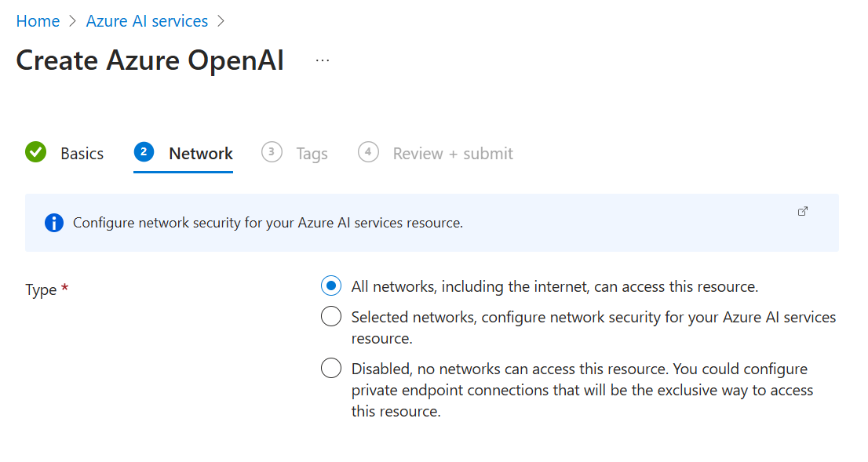The height and width of the screenshot is (462, 868).
Task: Click the 'Configure network security' banner text
Action: [x=268, y=223]
